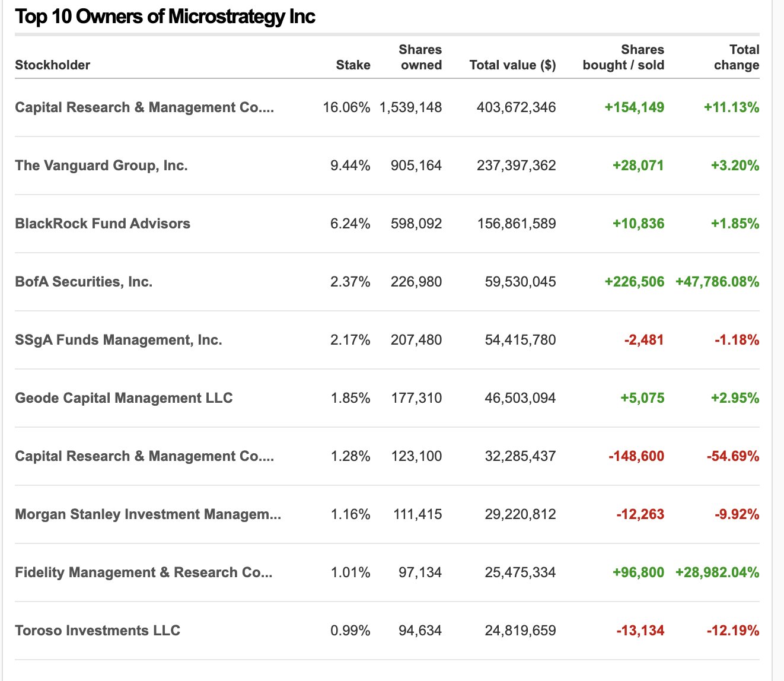784x681 pixels.
Task: Click the +47,786.08% total change value
Action: (718, 282)
